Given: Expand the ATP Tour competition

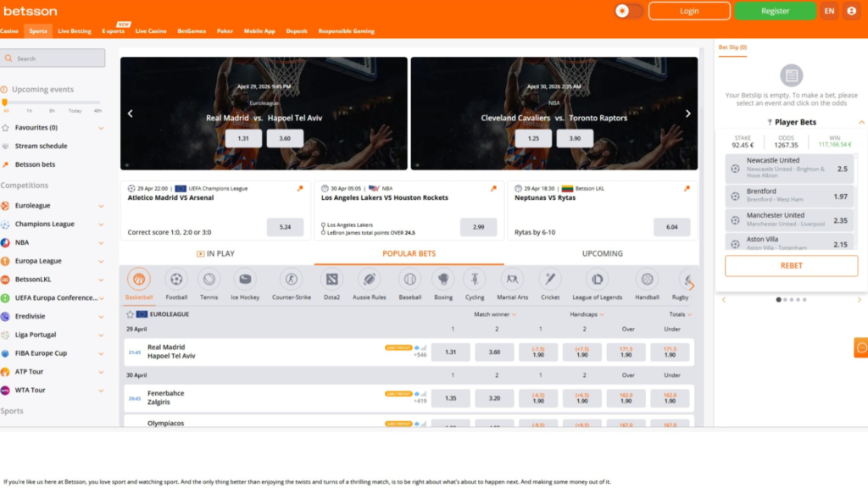Looking at the screenshot, I should pos(101,372).
